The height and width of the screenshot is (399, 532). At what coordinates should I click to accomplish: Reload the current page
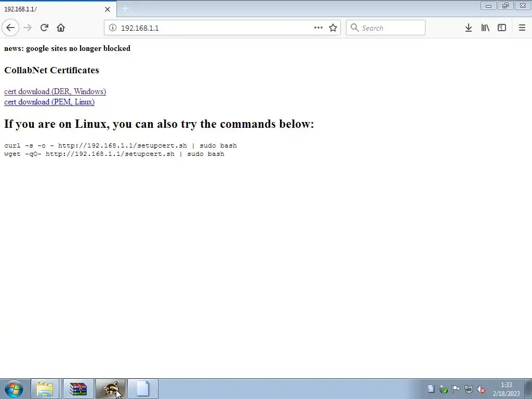click(44, 28)
